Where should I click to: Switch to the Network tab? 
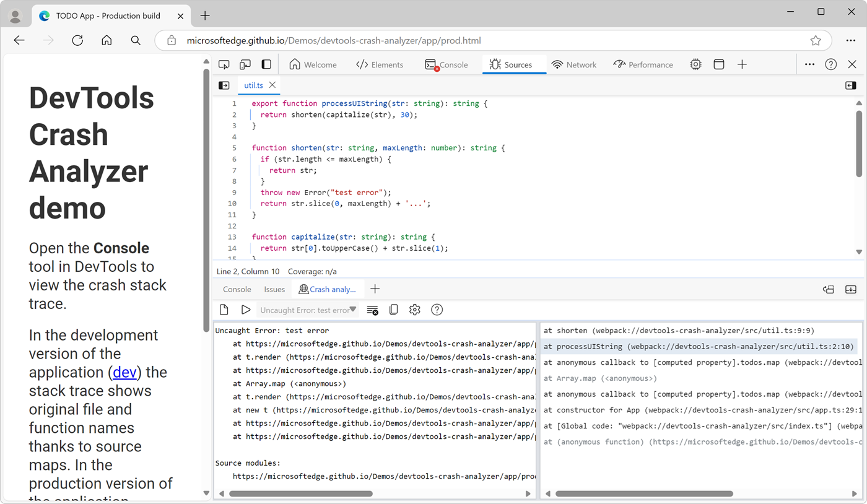[573, 64]
